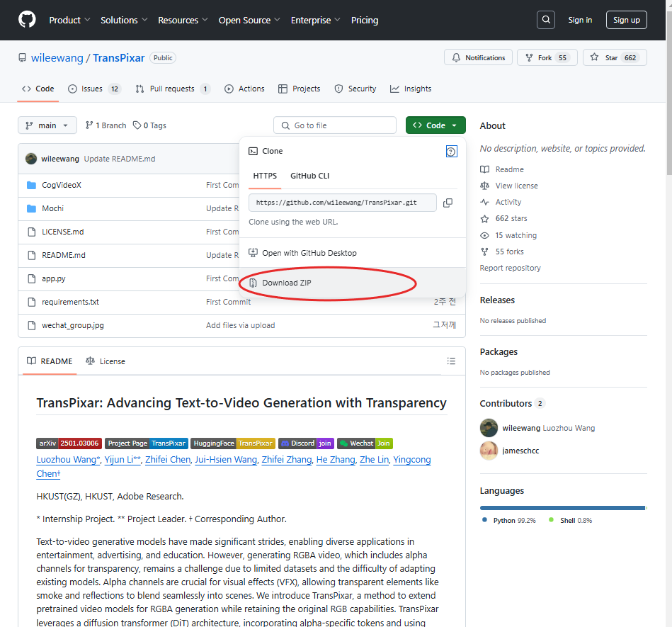Toggle the green Code dropdown button
This screenshot has width=672, height=627.
click(x=435, y=125)
